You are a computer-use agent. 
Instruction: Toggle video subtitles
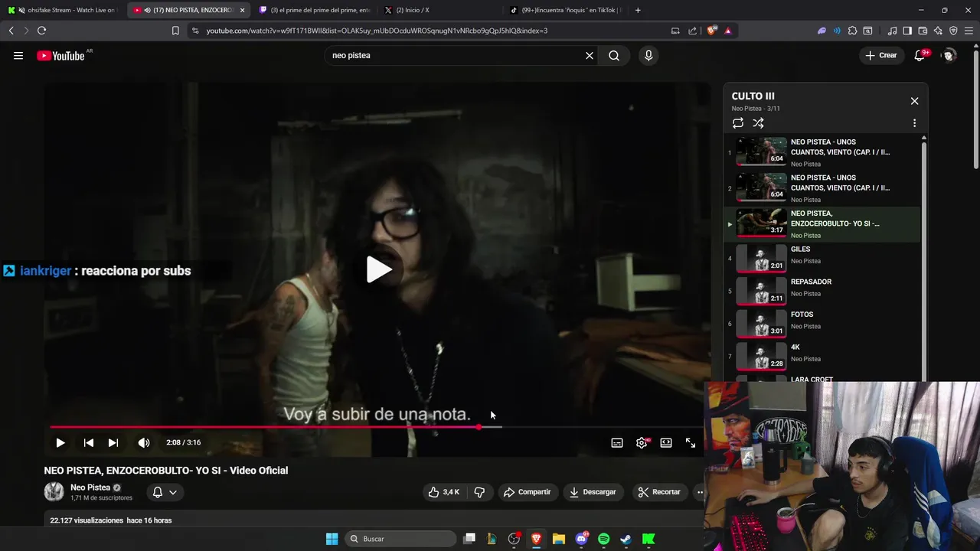coord(617,442)
